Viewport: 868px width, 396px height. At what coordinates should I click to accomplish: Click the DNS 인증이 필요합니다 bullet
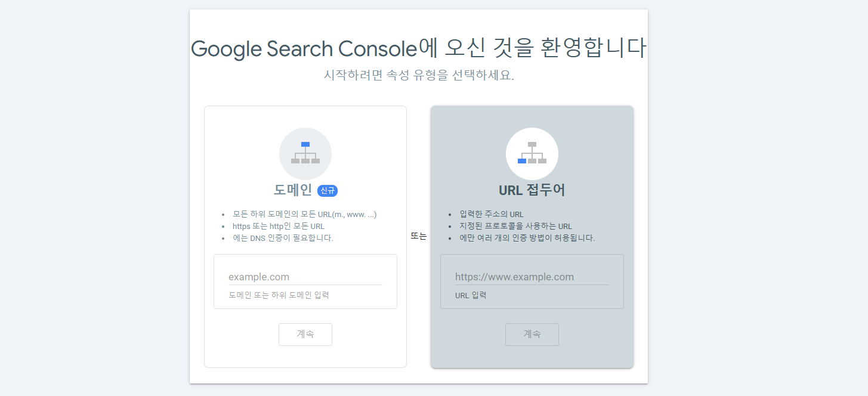tap(283, 238)
